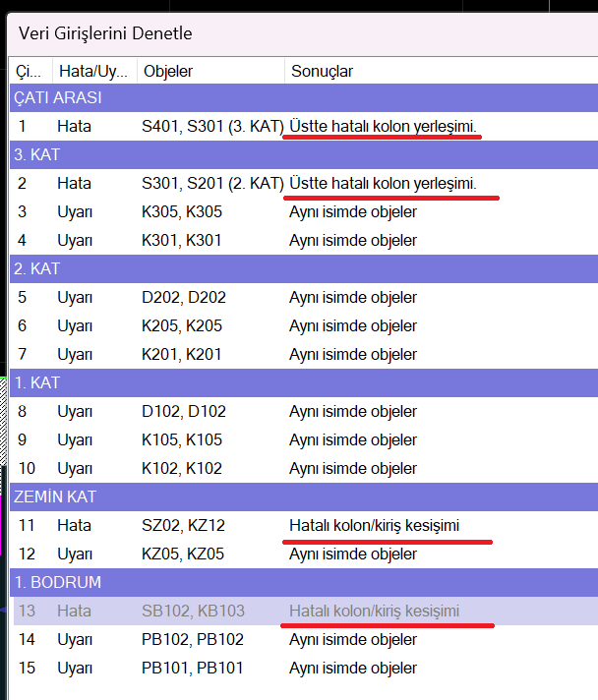
Task: Select the 1. KAT group header
Action: pyautogui.click(x=38, y=382)
